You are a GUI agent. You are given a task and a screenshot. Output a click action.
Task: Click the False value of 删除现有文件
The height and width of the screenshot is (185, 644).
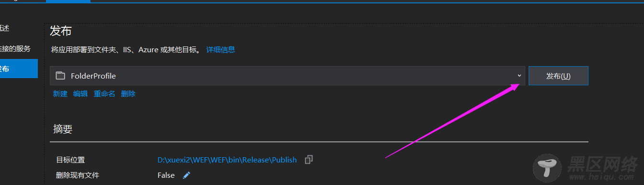(166, 175)
